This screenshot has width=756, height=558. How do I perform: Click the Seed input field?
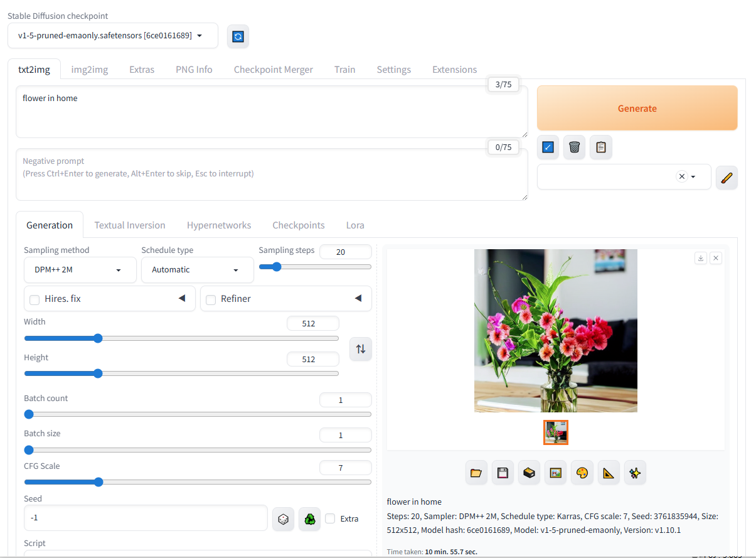(146, 518)
